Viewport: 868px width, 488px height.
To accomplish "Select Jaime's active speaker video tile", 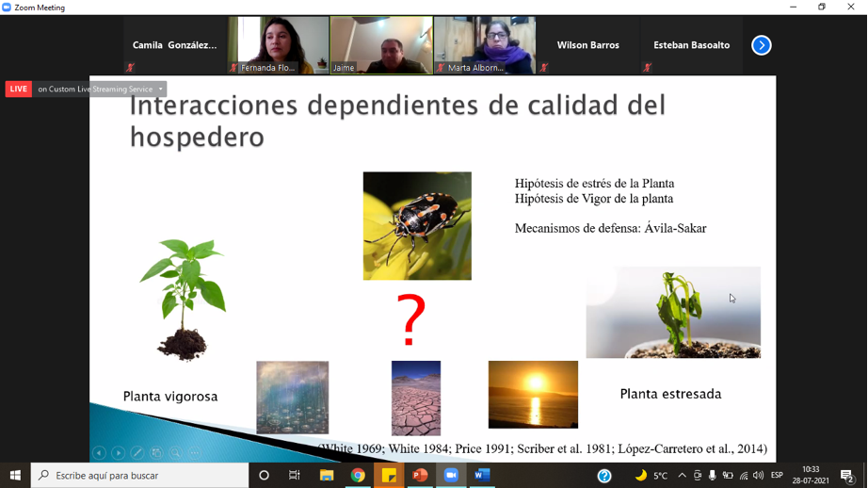I will [x=381, y=45].
